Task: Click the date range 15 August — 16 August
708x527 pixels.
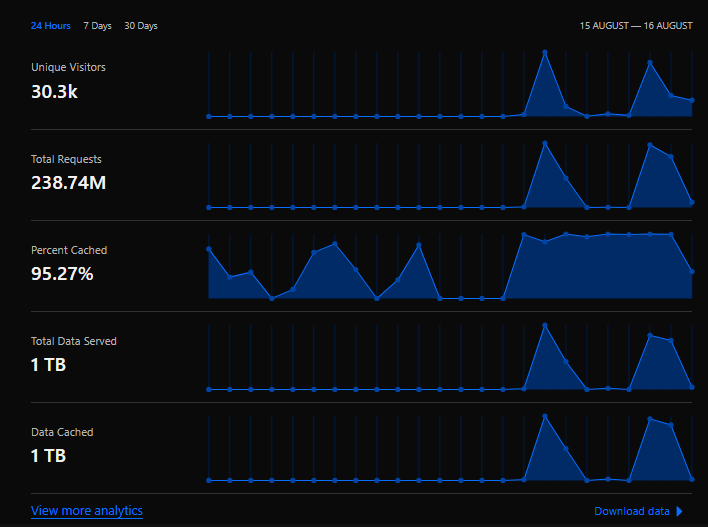Action: point(636,26)
